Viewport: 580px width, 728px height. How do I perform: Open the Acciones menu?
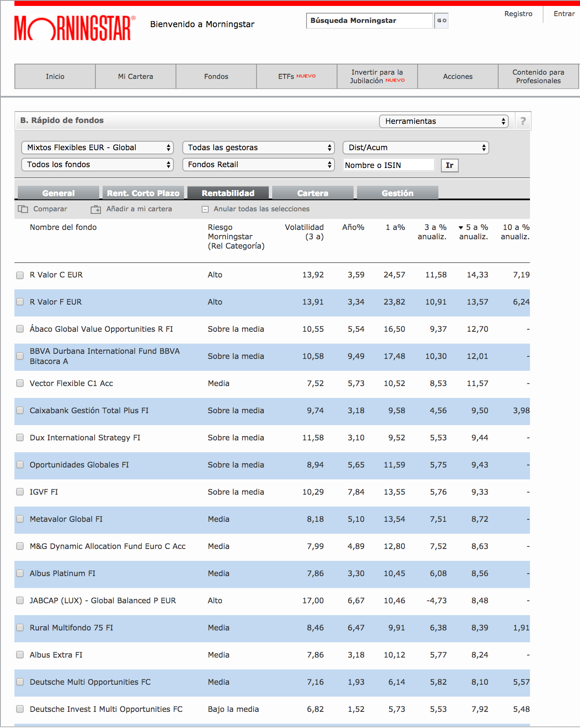tap(458, 76)
